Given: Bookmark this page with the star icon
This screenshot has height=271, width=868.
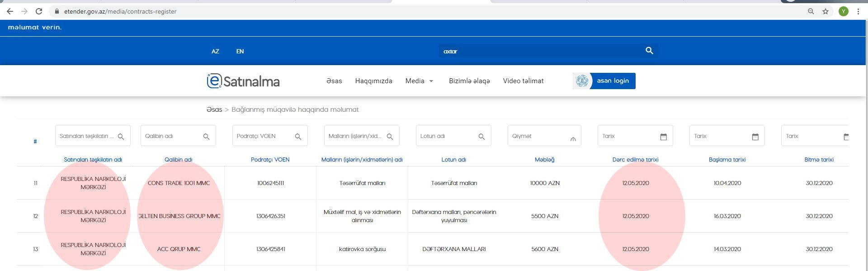Looking at the screenshot, I should click(826, 11).
